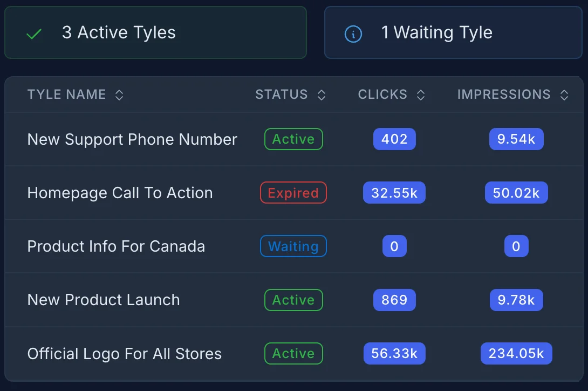588x391 pixels.
Task: Click the STATUS column header label
Action: [x=281, y=95]
